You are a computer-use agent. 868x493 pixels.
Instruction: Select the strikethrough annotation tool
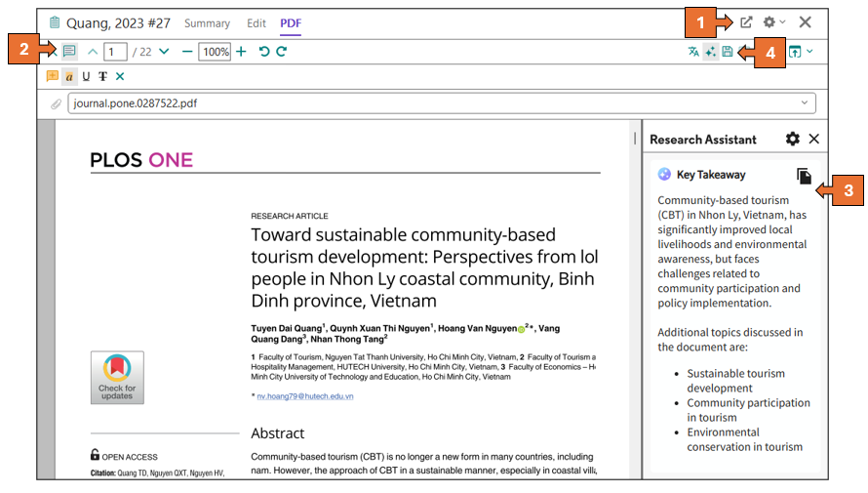pyautogui.click(x=102, y=76)
